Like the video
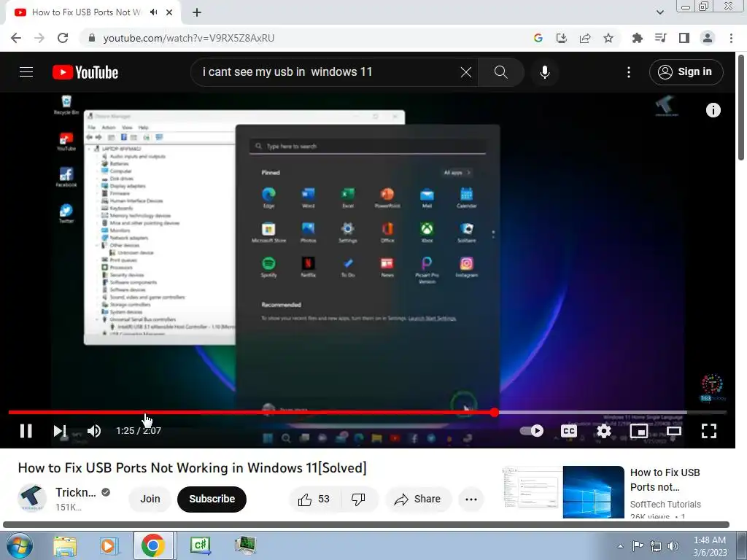 (314, 499)
